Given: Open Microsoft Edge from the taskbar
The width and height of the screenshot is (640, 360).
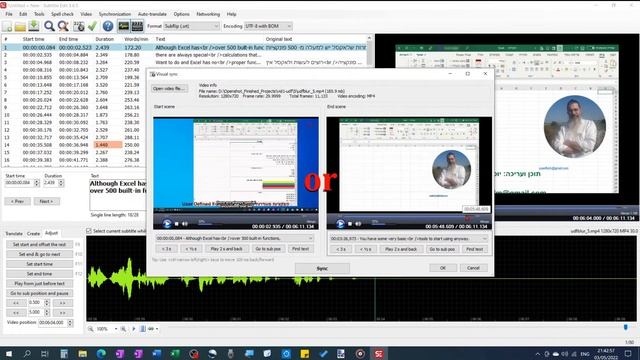Looking at the screenshot, I should coord(101,353).
